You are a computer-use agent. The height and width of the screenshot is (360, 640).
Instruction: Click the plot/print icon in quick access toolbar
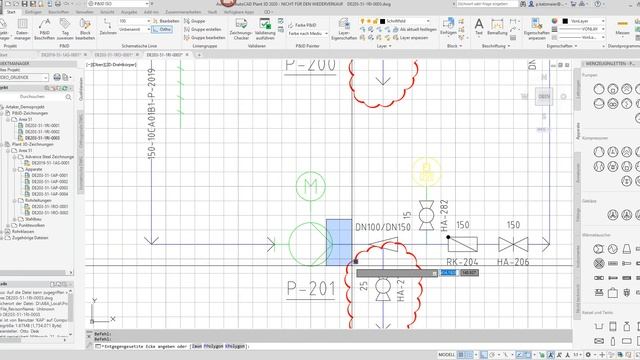pos(58,4)
